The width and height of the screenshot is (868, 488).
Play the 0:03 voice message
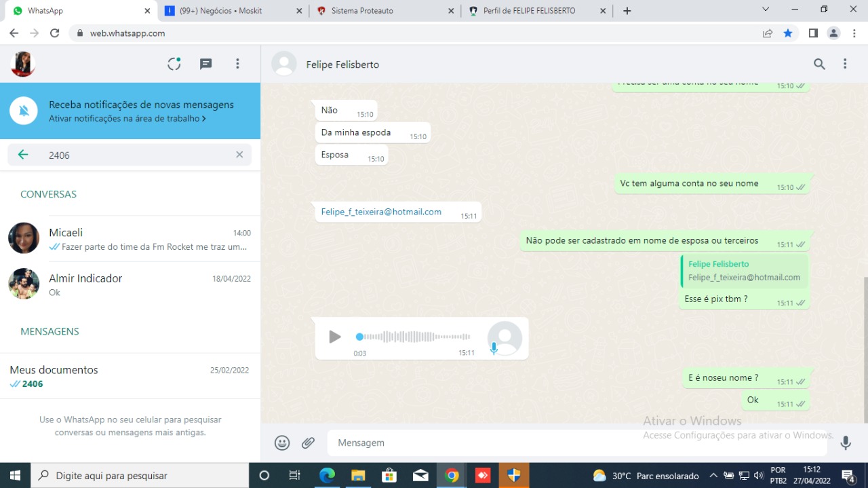(334, 337)
